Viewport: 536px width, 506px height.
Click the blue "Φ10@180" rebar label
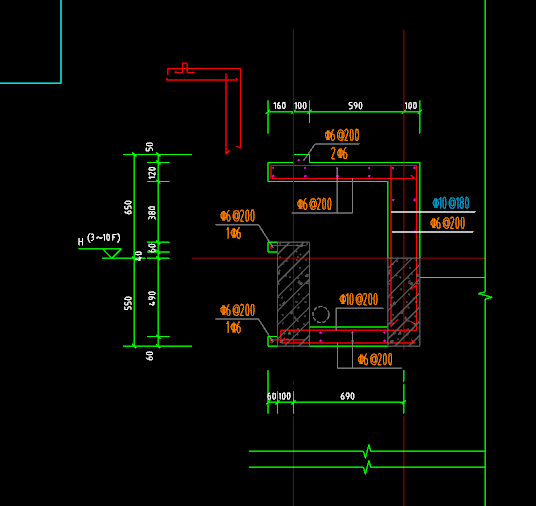point(451,203)
